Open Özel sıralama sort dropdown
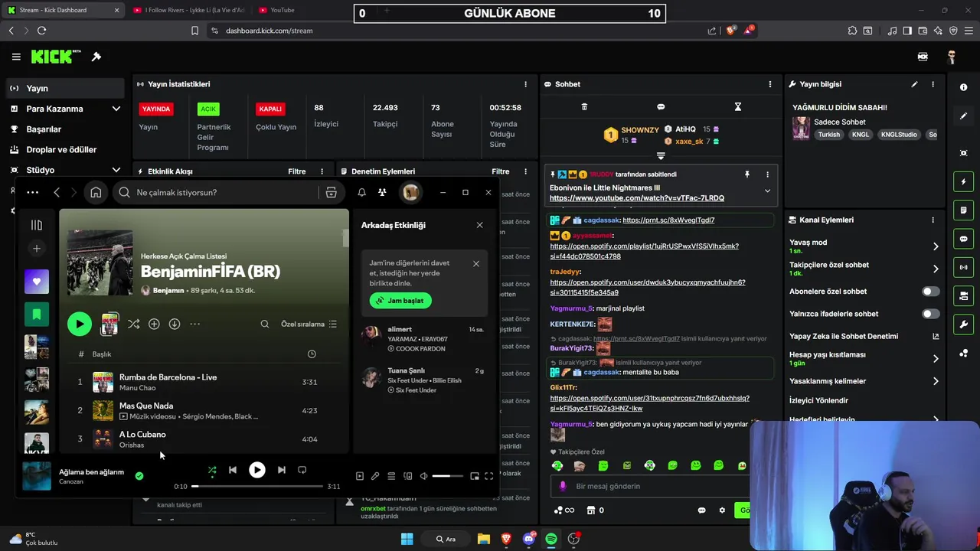Viewport: 980px width, 551px height. pyautogui.click(x=309, y=324)
